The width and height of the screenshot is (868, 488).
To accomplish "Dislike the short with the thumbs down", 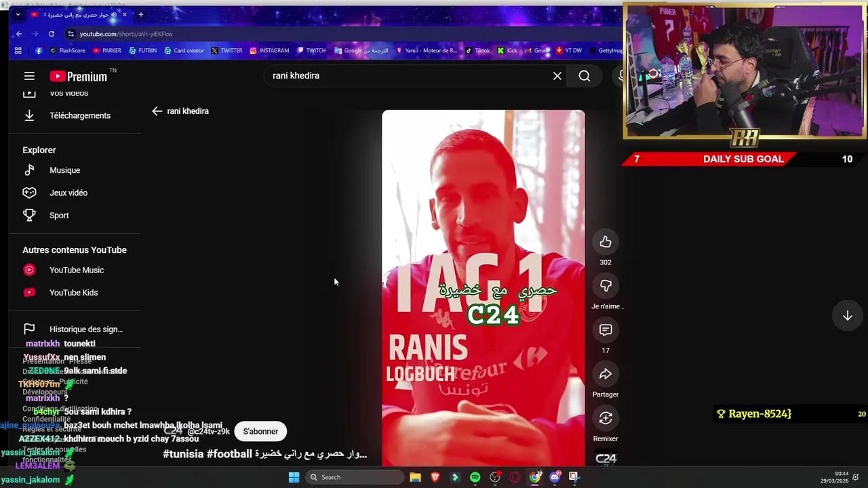I will 606,286.
